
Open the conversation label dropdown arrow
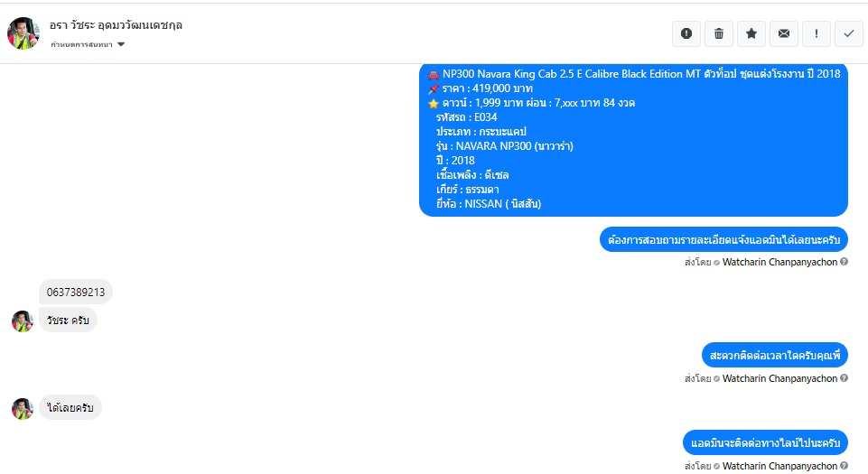[x=121, y=44]
